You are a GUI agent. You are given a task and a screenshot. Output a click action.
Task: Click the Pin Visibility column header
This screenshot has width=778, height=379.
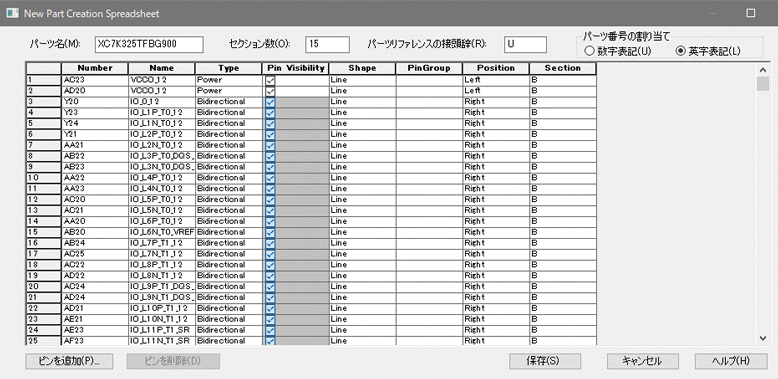click(295, 68)
